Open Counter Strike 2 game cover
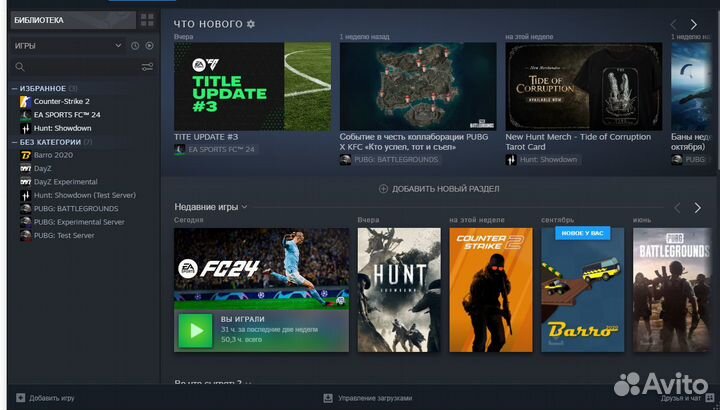Image resolution: width=720 pixels, height=410 pixels. click(491, 290)
